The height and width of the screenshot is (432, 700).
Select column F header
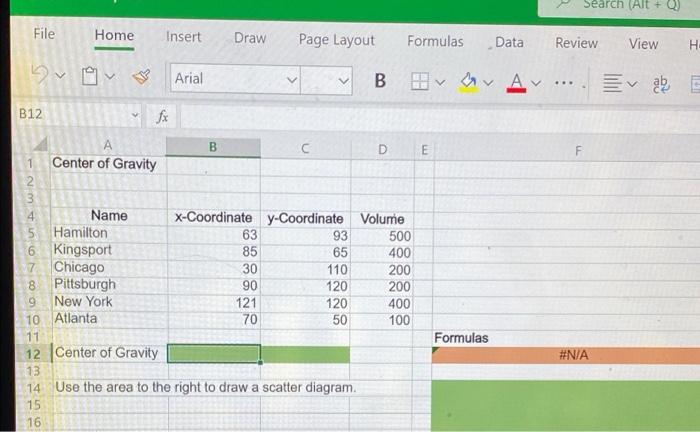(578, 152)
